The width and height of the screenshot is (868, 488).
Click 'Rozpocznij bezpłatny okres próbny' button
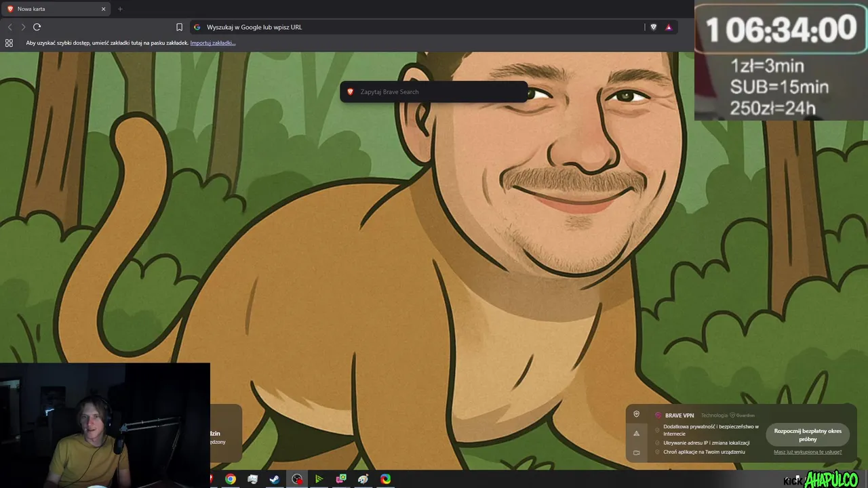pyautogui.click(x=808, y=435)
